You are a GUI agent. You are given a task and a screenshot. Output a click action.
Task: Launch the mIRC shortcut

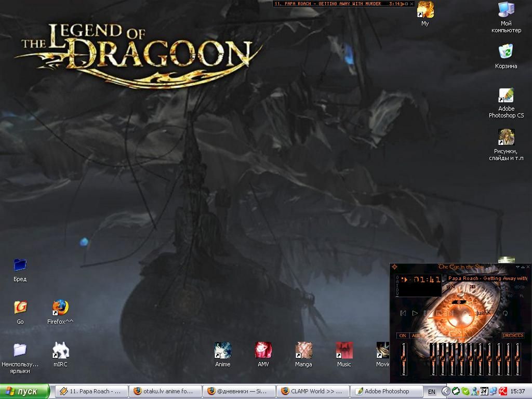(x=60, y=355)
